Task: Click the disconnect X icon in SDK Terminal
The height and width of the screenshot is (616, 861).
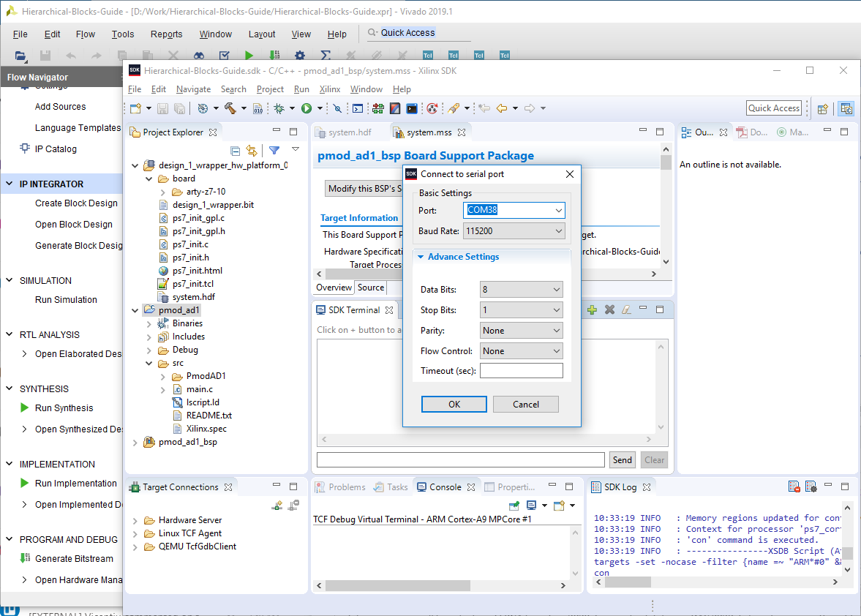Action: point(609,309)
